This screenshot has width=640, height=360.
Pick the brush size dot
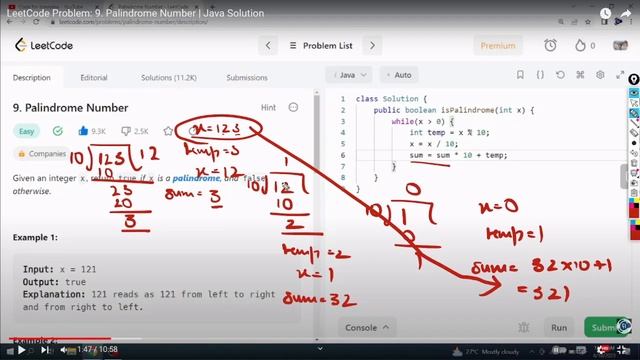pyautogui.click(x=633, y=143)
